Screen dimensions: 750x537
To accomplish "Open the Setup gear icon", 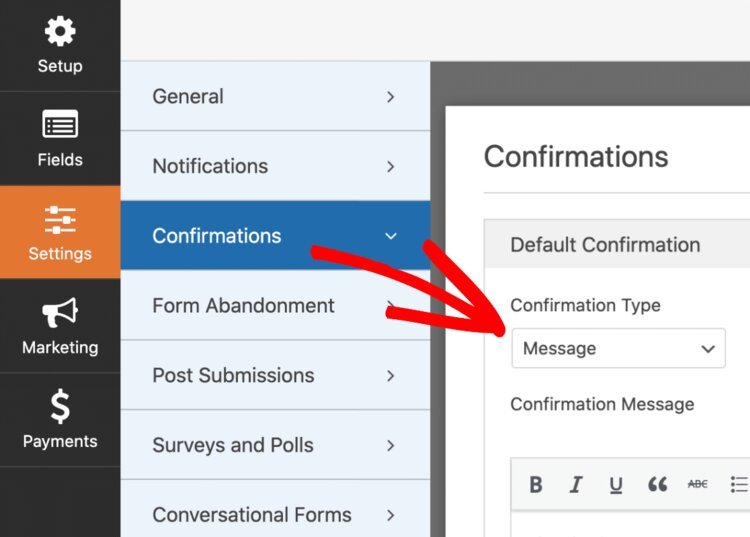I will click(x=60, y=33).
